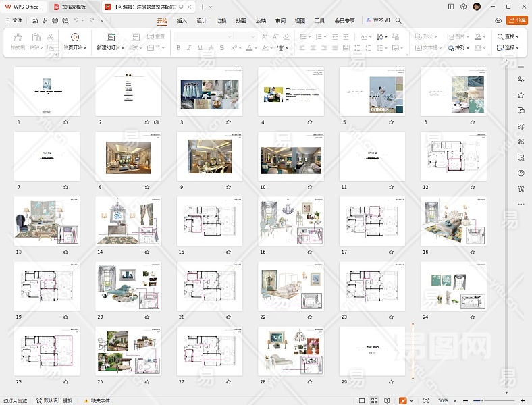This screenshot has width=532, height=405.
Task: Open the 审阅 ribbon tab
Action: [x=280, y=20]
